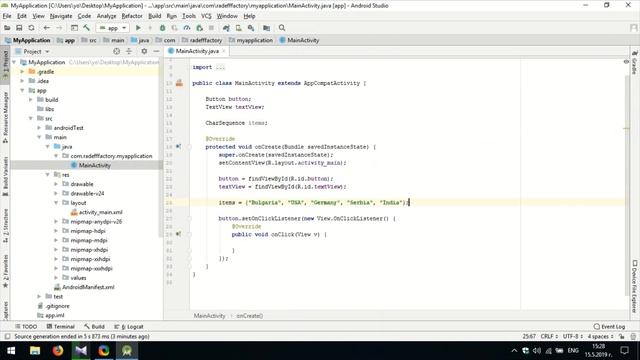Open the UTF-8 encoding dropdown
The height and width of the screenshot is (360, 640).
573,336
